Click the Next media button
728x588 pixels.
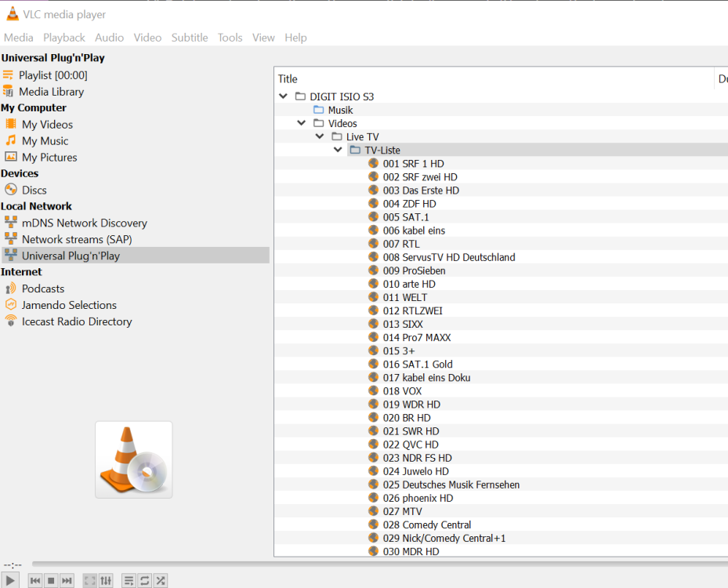67,581
